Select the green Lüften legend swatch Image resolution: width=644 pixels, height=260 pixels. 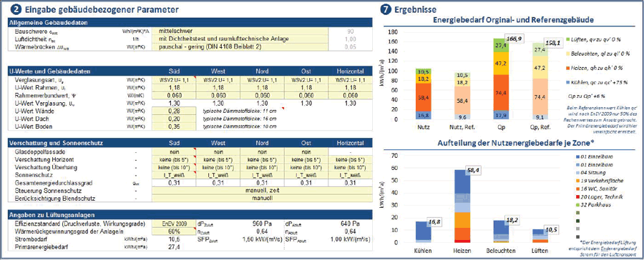[x=566, y=39]
